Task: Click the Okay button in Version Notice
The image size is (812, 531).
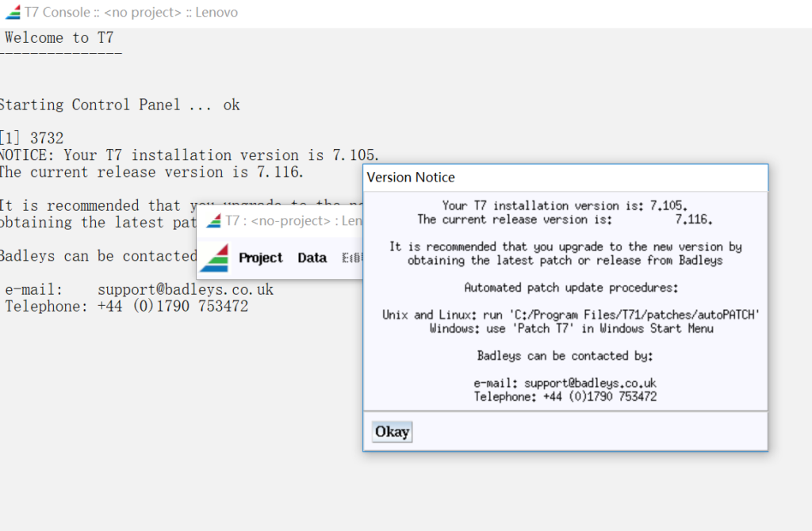Action: (x=392, y=432)
